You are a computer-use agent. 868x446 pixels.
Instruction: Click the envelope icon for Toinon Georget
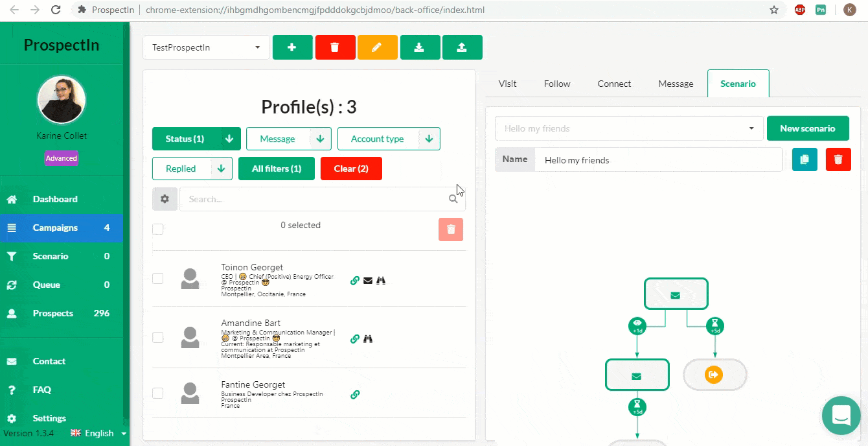point(368,281)
